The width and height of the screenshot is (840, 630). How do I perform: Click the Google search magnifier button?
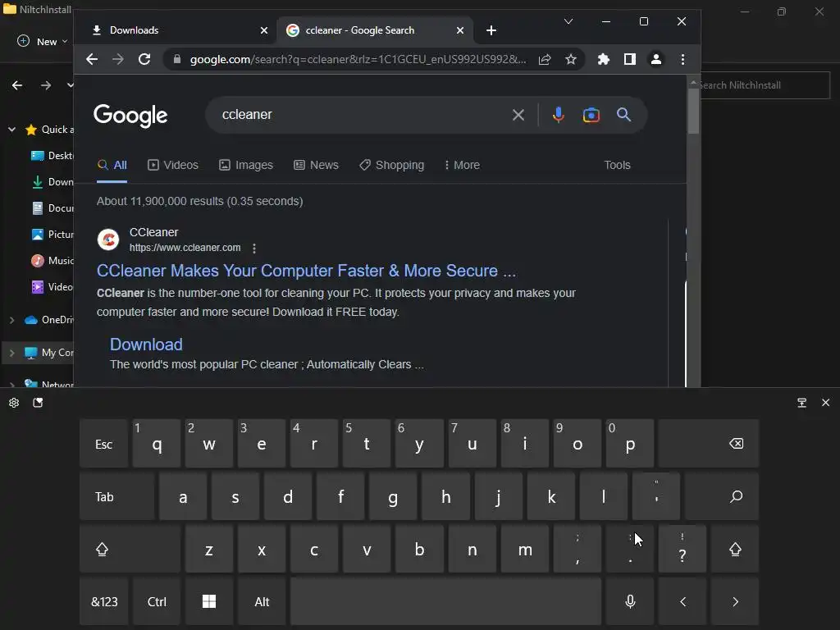click(623, 115)
